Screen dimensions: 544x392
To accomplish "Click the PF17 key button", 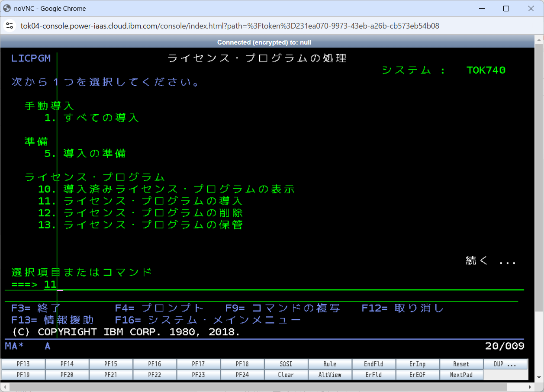I will coord(198,364).
